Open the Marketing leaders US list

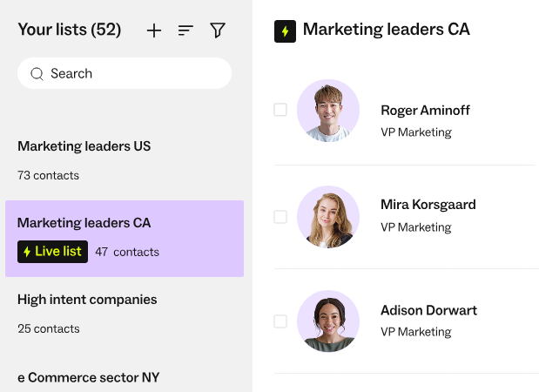(x=84, y=146)
